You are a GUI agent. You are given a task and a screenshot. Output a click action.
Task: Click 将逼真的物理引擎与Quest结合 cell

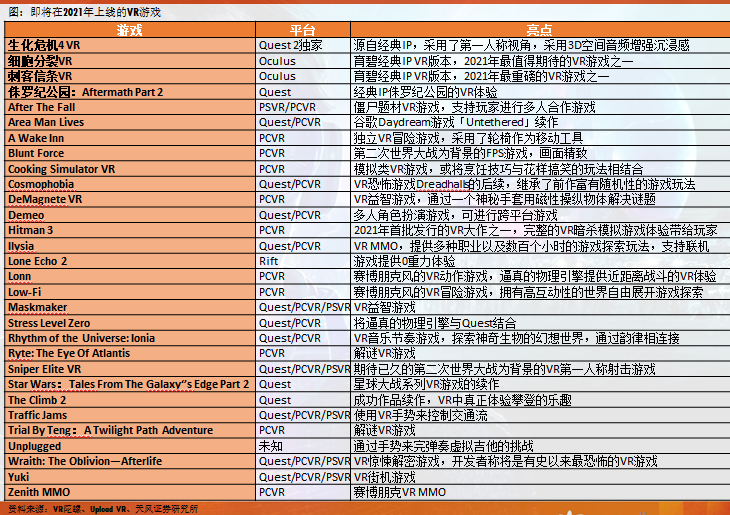[x=541, y=323]
